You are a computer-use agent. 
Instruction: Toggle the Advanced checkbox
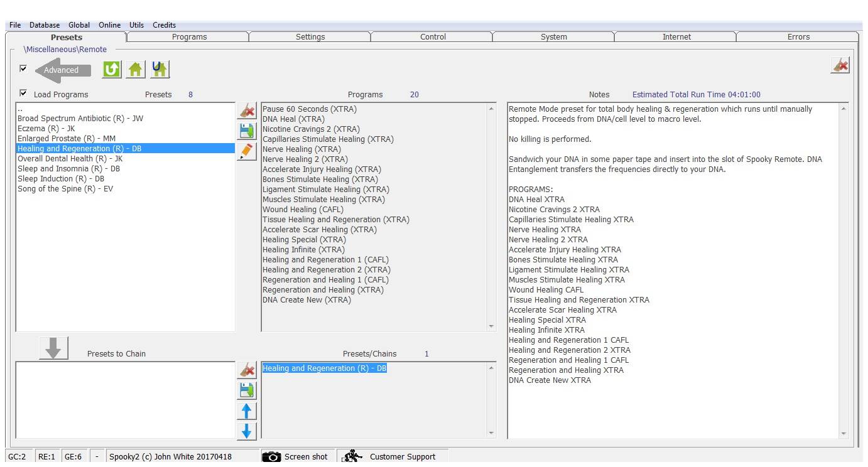(x=24, y=68)
